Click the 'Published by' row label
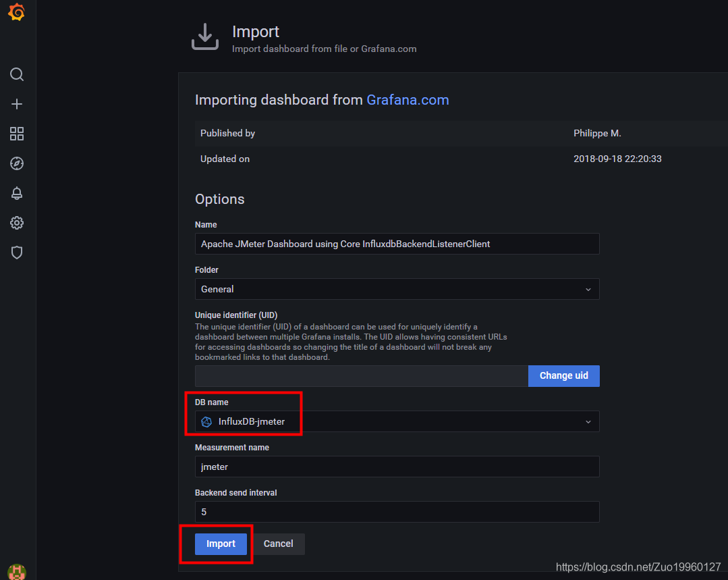The width and height of the screenshot is (728, 580). click(x=227, y=134)
